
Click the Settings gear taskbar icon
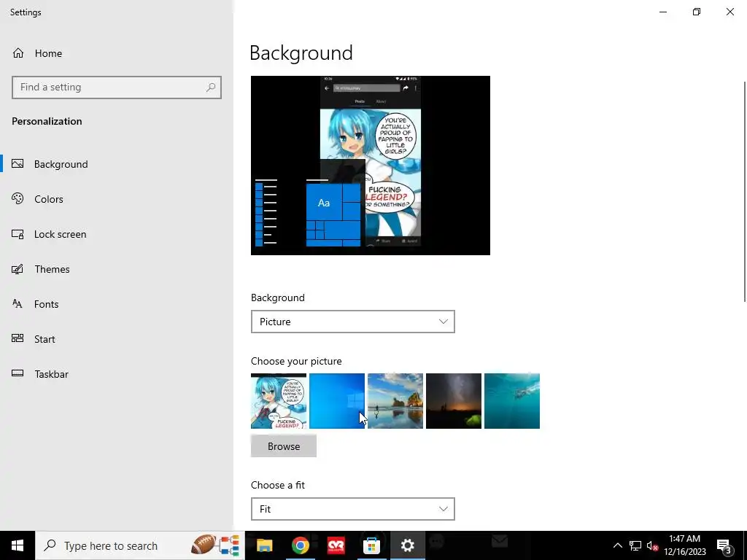[x=407, y=545]
